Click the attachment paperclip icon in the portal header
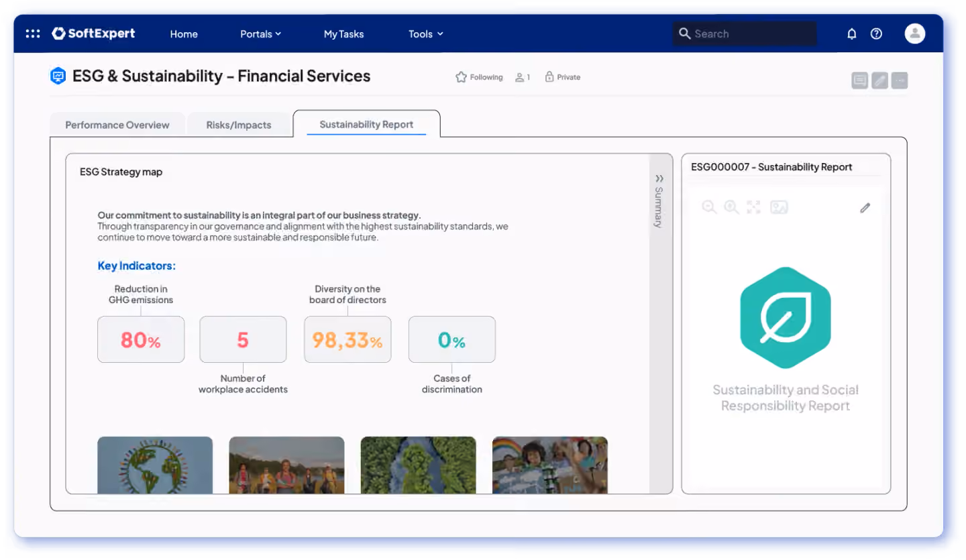Screen dimensions: 966x560 coord(879,80)
